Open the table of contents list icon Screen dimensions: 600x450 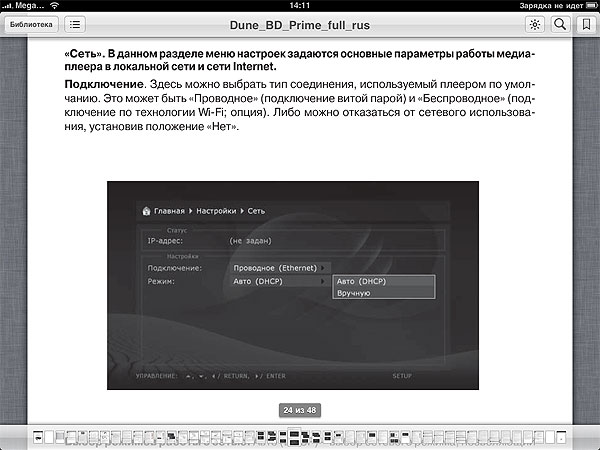click(x=75, y=24)
